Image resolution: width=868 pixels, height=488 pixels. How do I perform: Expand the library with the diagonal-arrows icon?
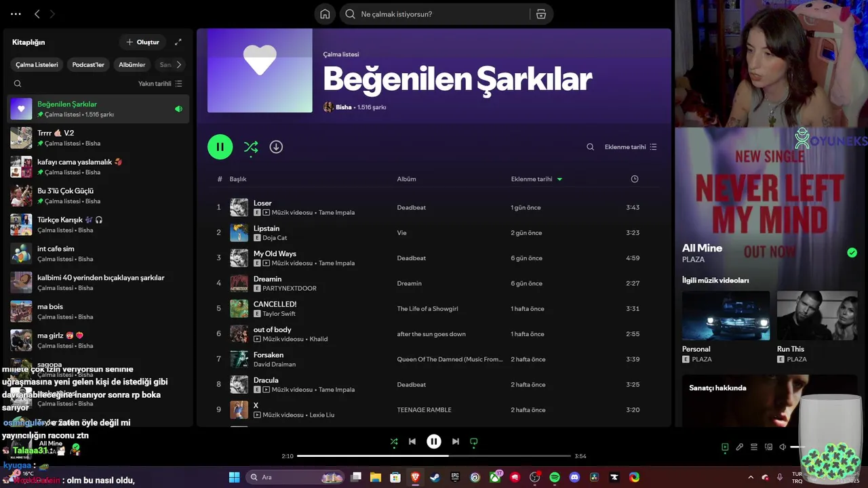click(x=178, y=42)
